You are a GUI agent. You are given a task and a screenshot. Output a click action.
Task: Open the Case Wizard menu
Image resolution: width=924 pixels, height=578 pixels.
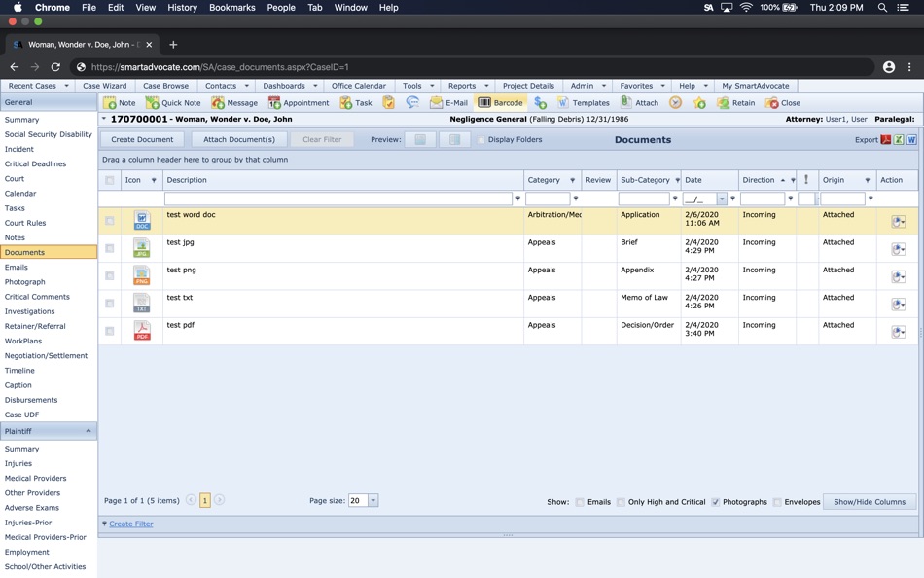tap(105, 86)
